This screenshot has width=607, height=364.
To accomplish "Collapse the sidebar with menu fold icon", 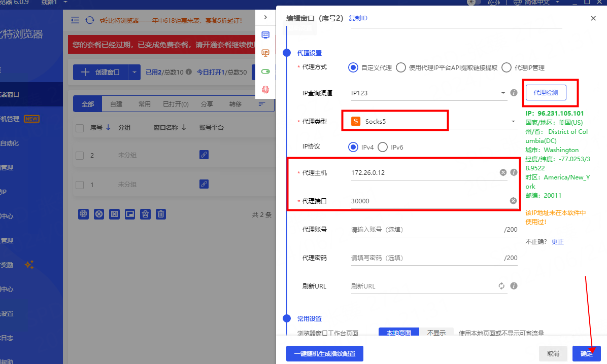I will tap(75, 20).
